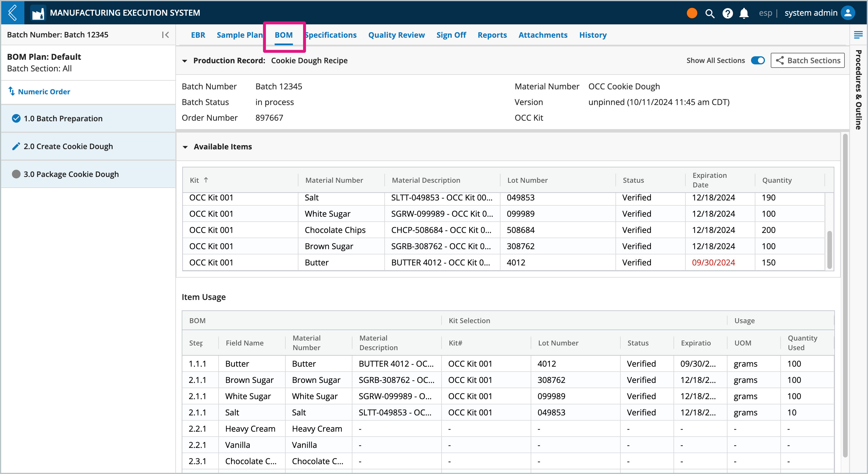Switch to the EBR tab
The image size is (868, 474).
pyautogui.click(x=198, y=35)
